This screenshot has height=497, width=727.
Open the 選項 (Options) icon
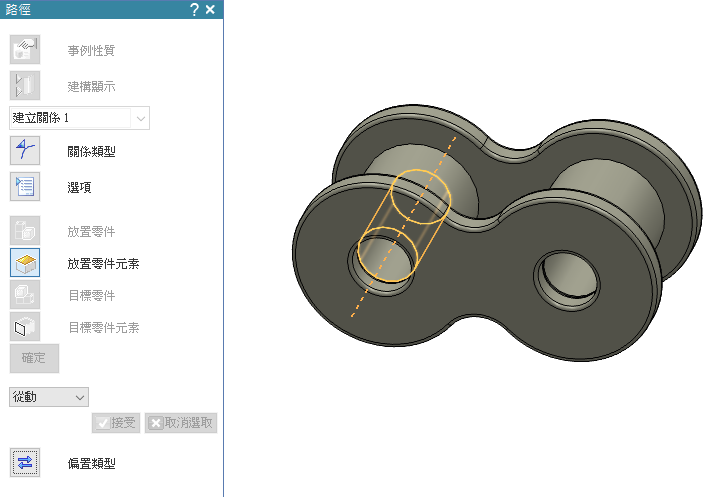[25, 186]
